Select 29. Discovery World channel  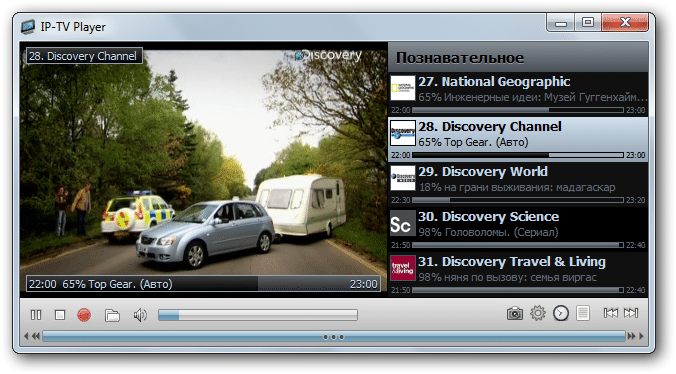(518, 184)
